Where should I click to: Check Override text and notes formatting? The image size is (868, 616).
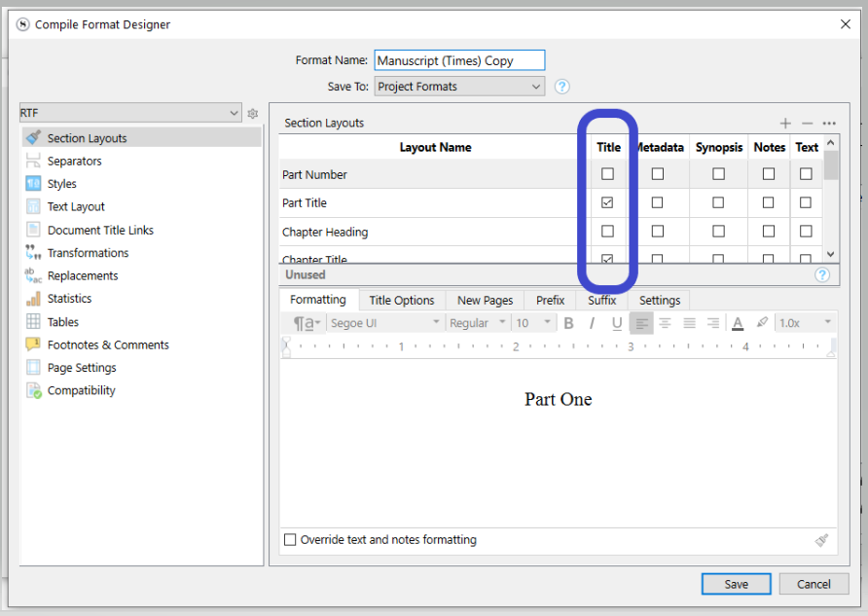290,540
